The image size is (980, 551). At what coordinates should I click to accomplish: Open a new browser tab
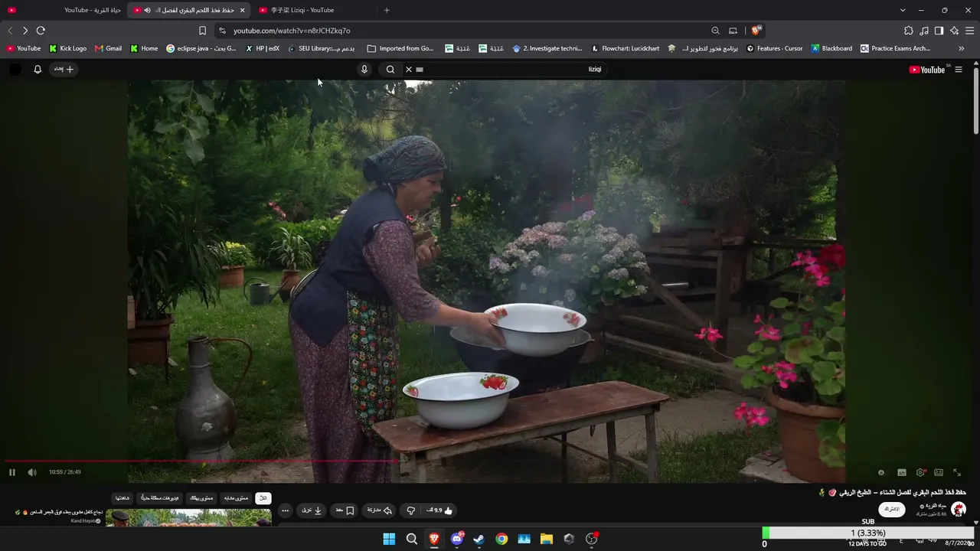(387, 10)
